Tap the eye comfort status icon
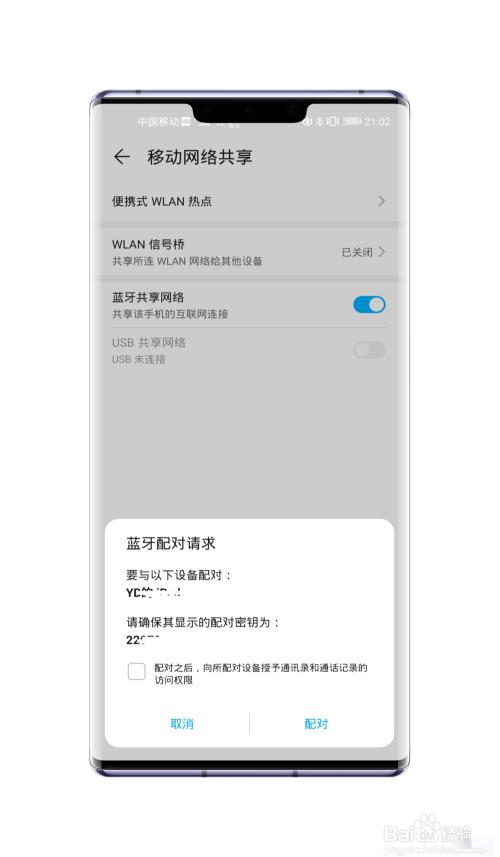The width and height of the screenshot is (500, 857). coord(308,121)
